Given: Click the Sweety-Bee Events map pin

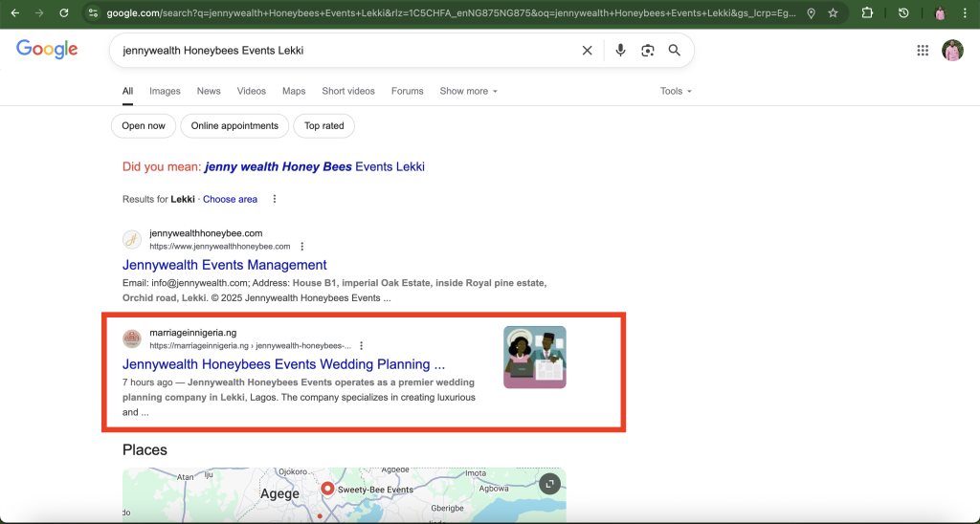Looking at the screenshot, I should click(327, 489).
